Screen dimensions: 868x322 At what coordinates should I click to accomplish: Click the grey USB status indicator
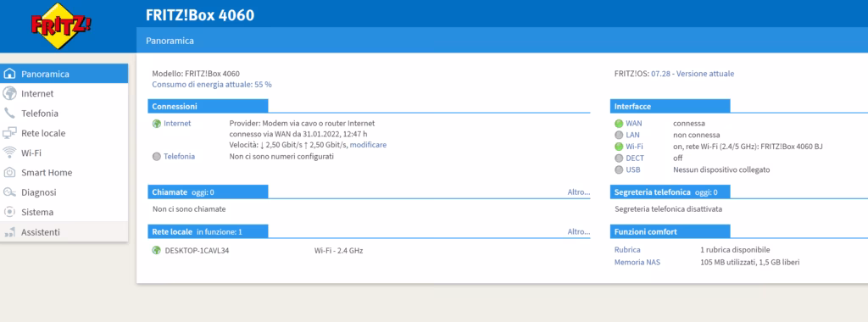click(619, 169)
